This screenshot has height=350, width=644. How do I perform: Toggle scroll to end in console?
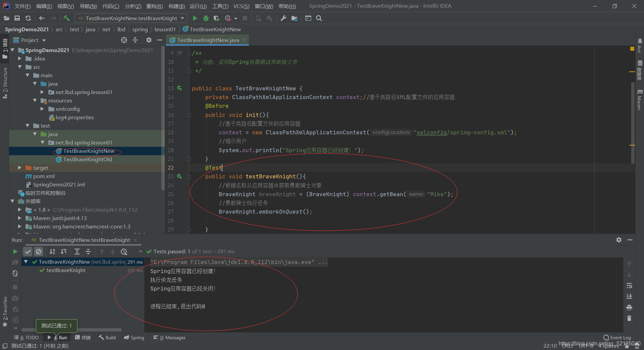point(629,297)
